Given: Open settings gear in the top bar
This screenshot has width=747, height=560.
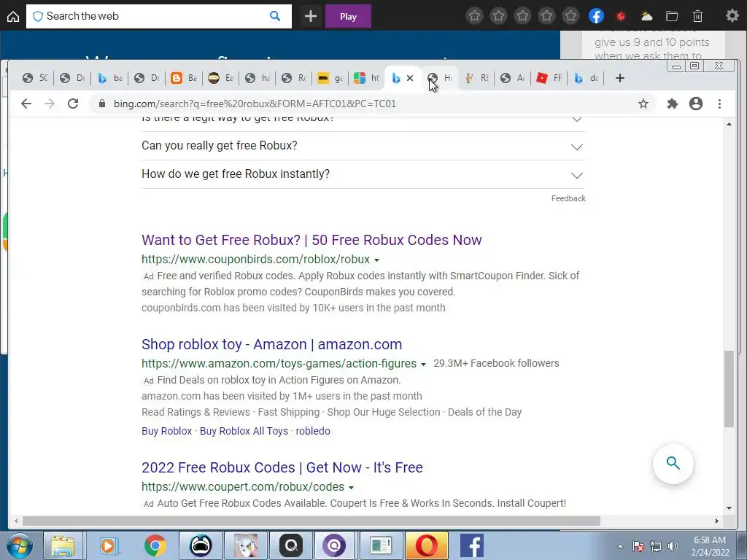Looking at the screenshot, I should point(732,16).
